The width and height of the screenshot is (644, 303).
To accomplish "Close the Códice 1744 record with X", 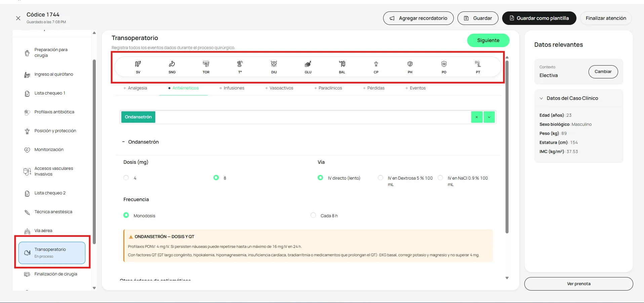I will click(x=18, y=18).
